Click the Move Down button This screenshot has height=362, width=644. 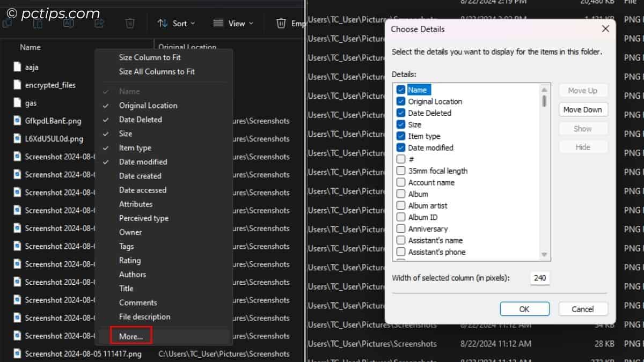(583, 109)
